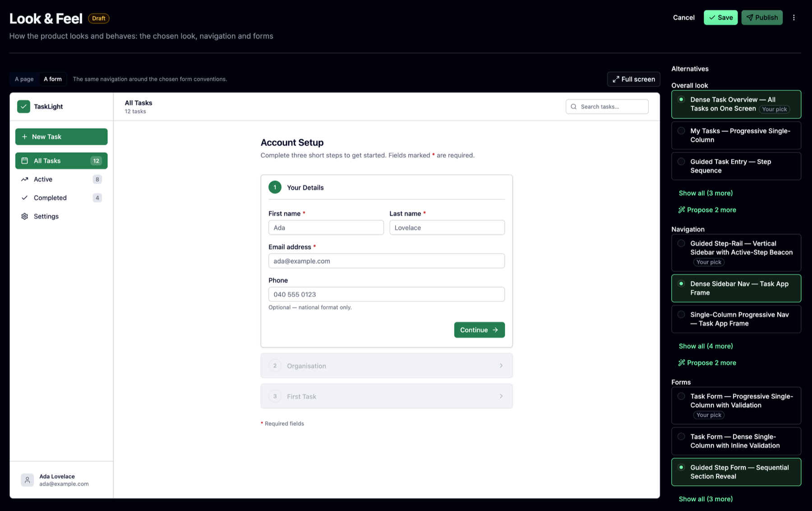This screenshot has height=511, width=812.
Task: Click the Completed checkmark icon
Action: tap(25, 198)
